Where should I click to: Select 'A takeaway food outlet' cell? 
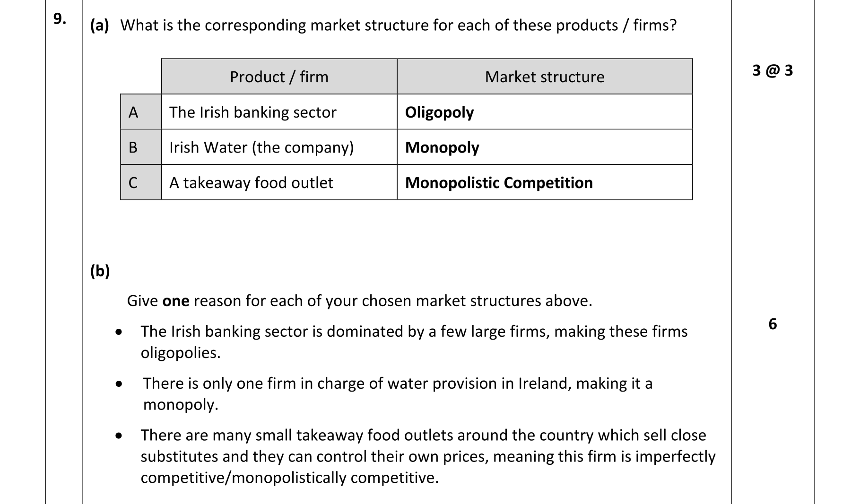[x=251, y=183]
